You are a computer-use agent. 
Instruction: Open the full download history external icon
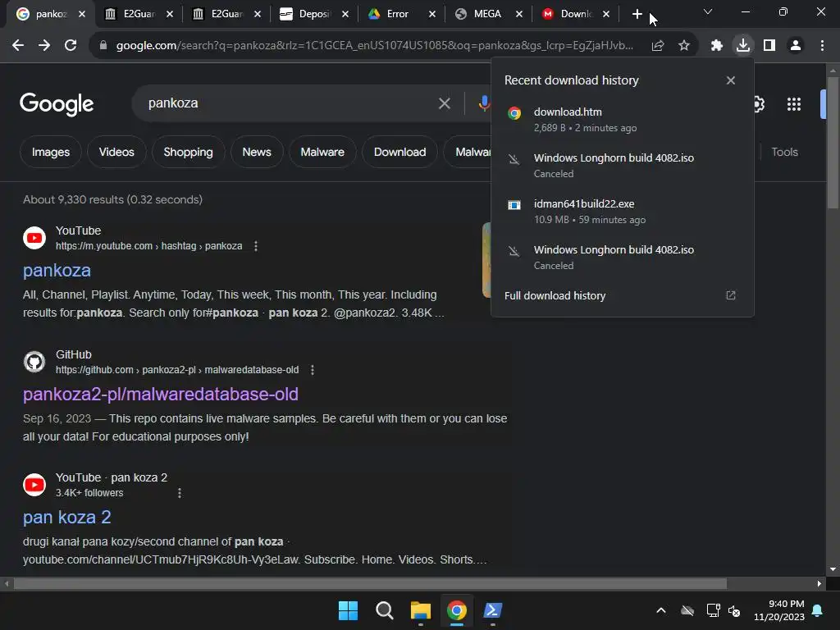731,295
